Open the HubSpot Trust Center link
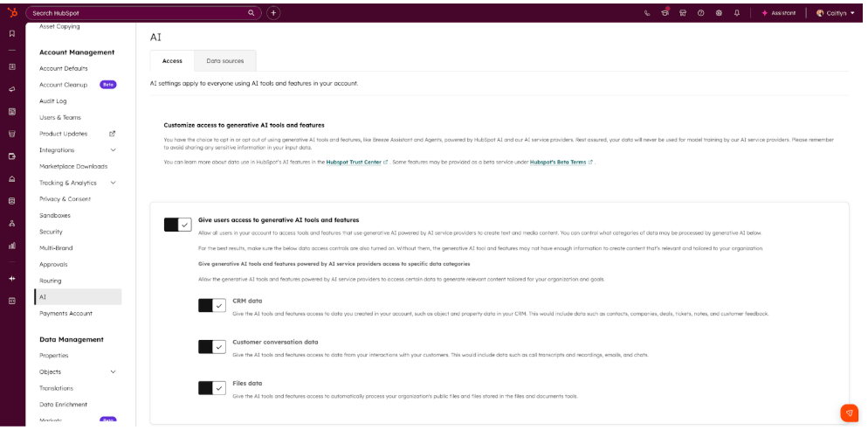Viewport: 868px width, 430px height. [354, 162]
